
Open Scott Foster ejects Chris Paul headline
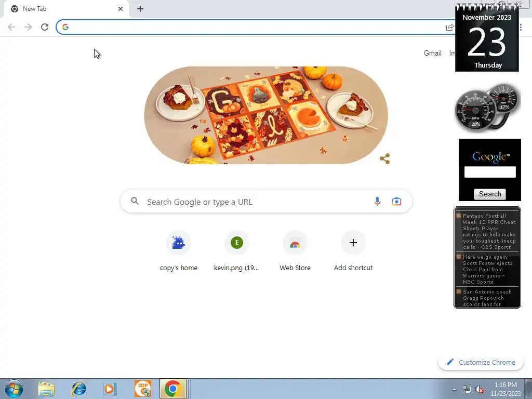(487, 270)
